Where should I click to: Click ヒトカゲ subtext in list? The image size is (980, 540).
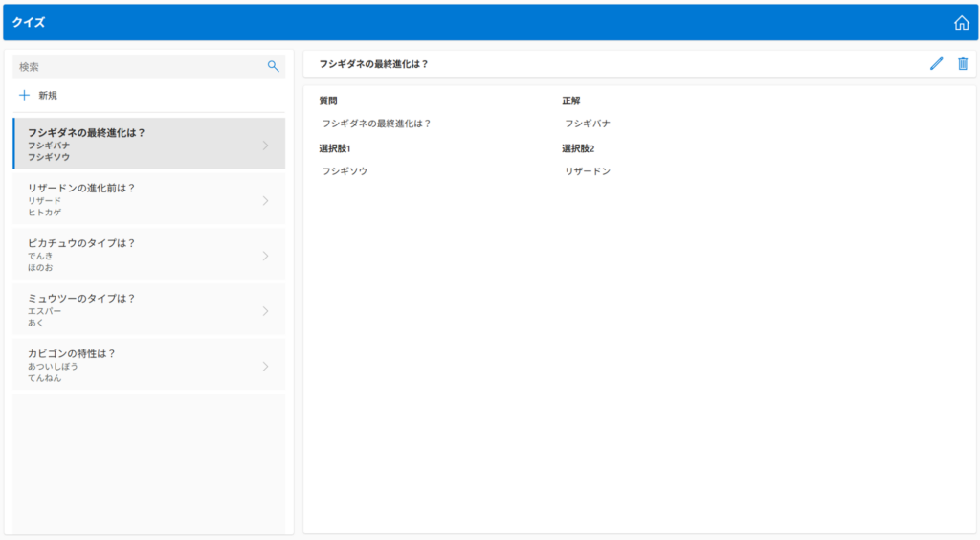pyautogui.click(x=44, y=213)
